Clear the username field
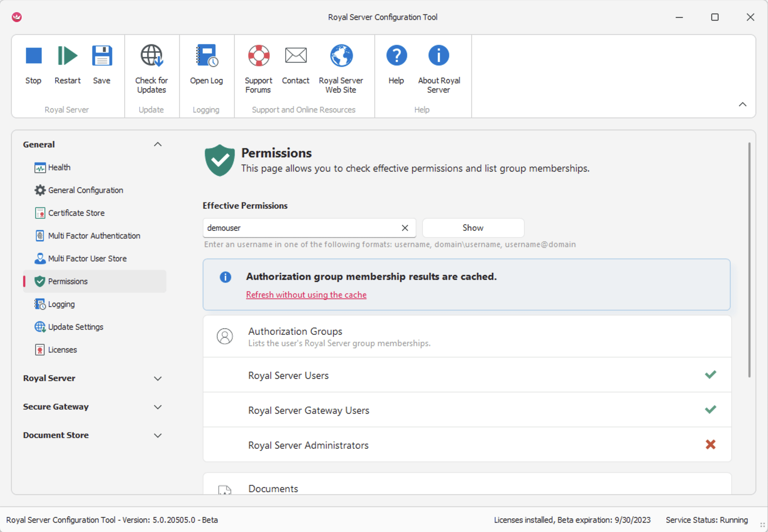This screenshot has height=532, width=768. [405, 228]
